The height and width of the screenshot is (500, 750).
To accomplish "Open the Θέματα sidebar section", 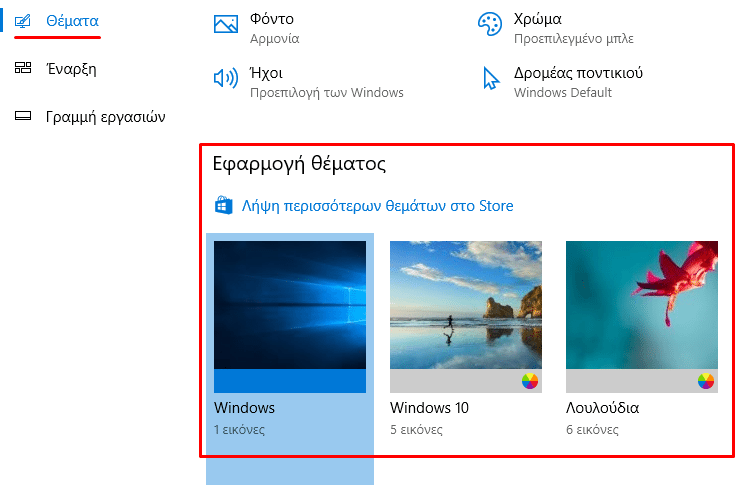I will (x=72, y=21).
